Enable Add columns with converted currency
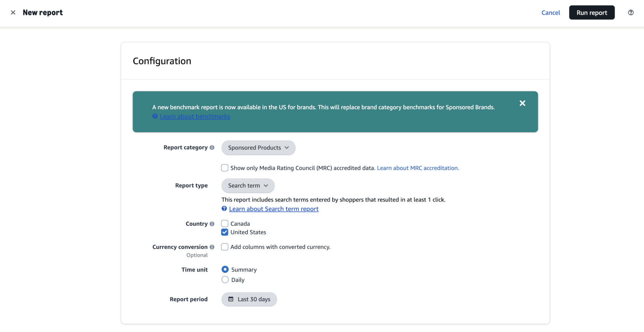The image size is (644, 332). [x=225, y=247]
